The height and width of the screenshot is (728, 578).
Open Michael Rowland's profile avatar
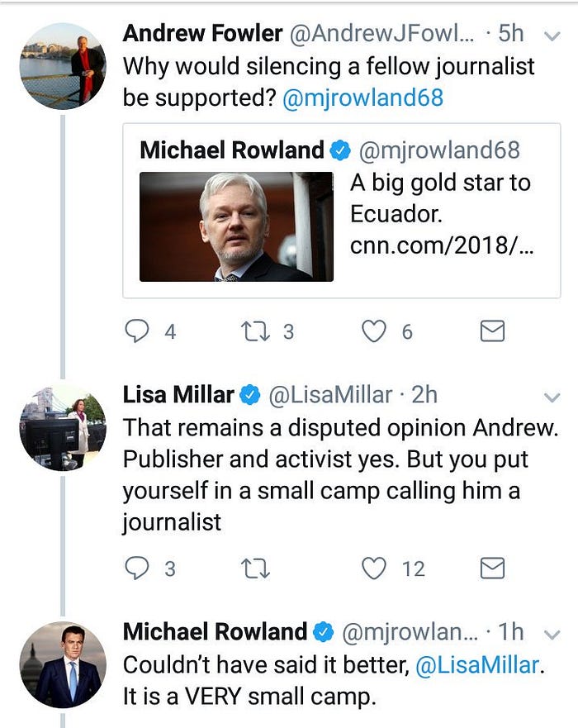coord(63,664)
